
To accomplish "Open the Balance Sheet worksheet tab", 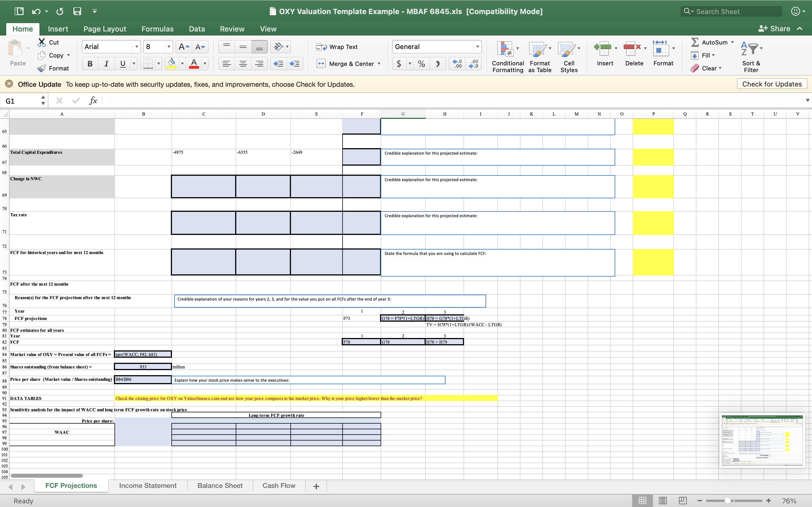I will [x=220, y=486].
